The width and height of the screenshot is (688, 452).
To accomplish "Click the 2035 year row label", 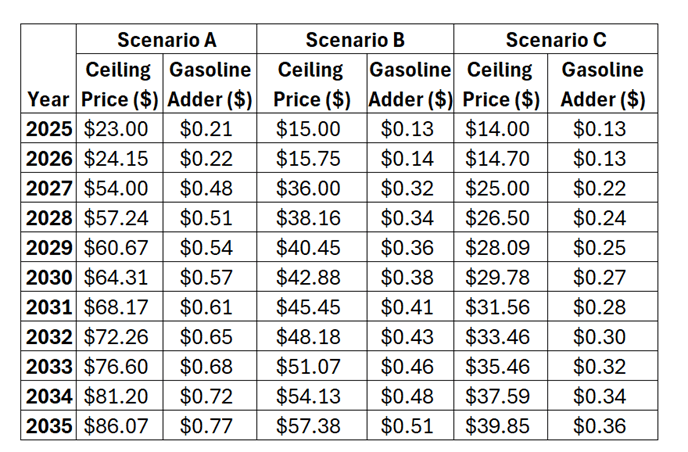I will pos(49,426).
